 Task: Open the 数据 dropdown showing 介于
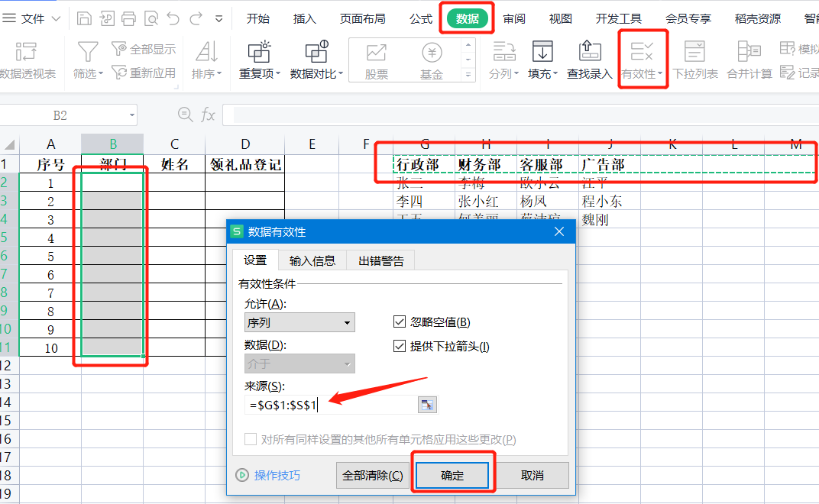point(299,363)
